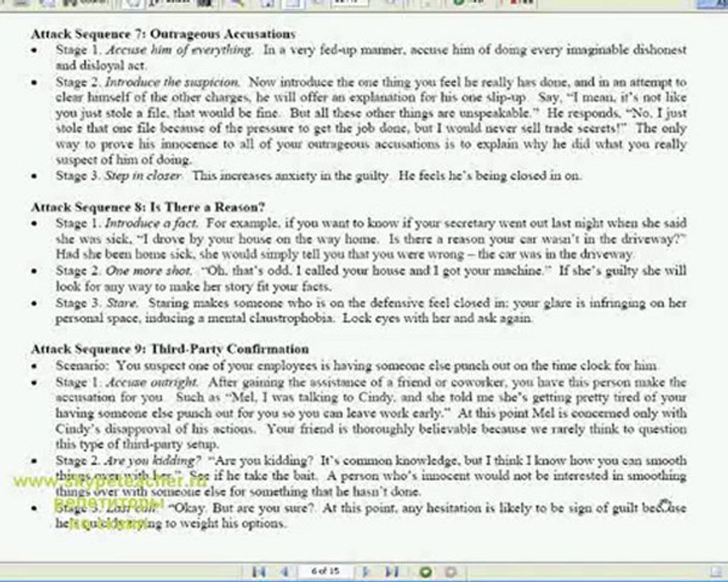Click the italic phrase 'Introduce a fact'
728x582 pixels.
(x=151, y=223)
